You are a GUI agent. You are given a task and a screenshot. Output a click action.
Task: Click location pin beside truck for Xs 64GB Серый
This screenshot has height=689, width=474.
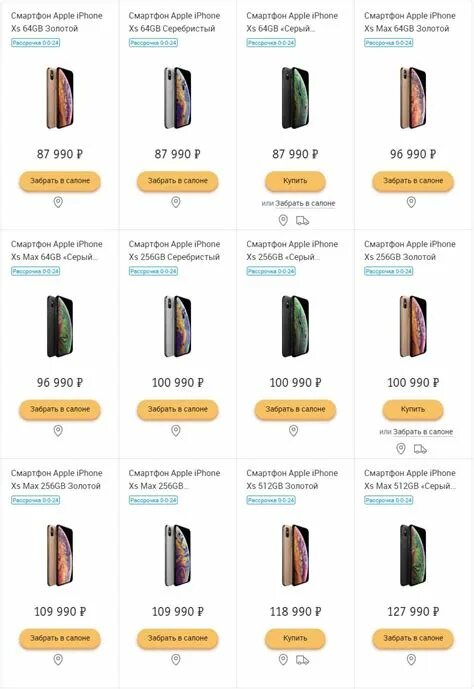pos(283,221)
